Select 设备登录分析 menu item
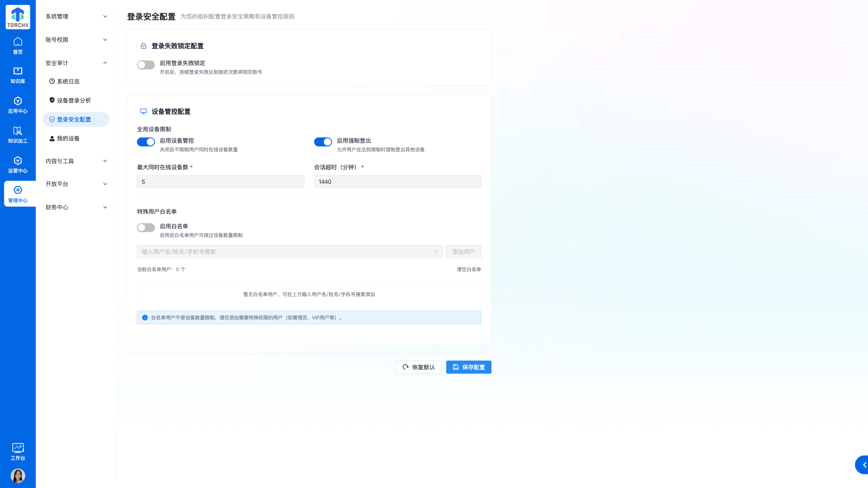The image size is (868, 488). point(74,100)
